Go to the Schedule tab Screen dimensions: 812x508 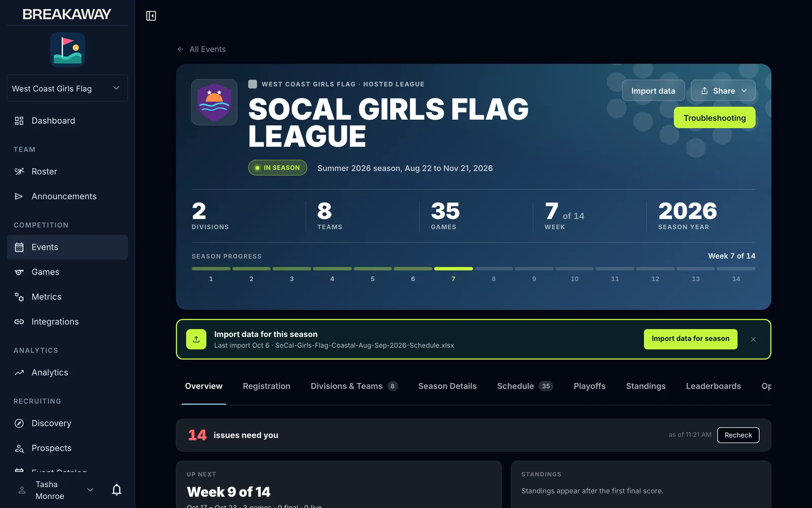click(x=525, y=387)
